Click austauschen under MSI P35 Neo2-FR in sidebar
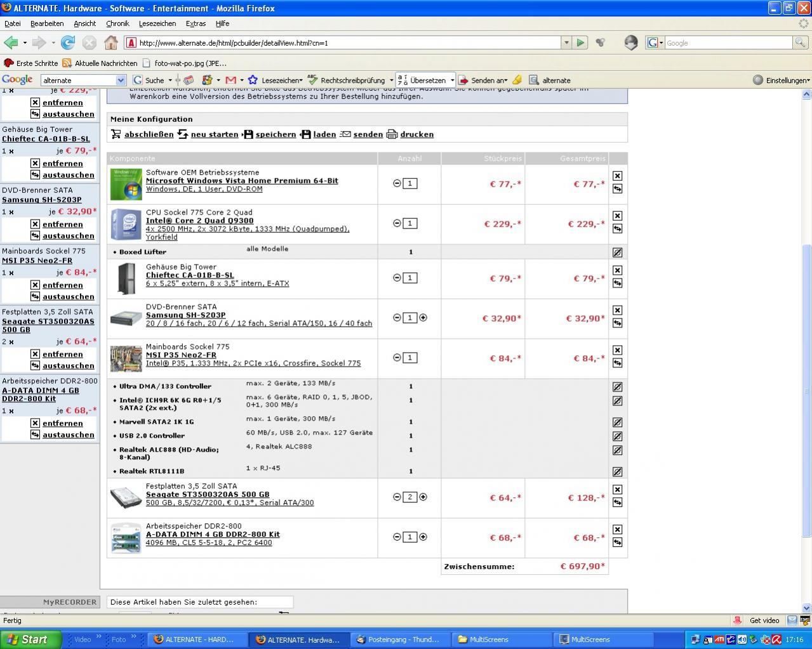Image resolution: width=812 pixels, height=649 pixels. pos(69,296)
